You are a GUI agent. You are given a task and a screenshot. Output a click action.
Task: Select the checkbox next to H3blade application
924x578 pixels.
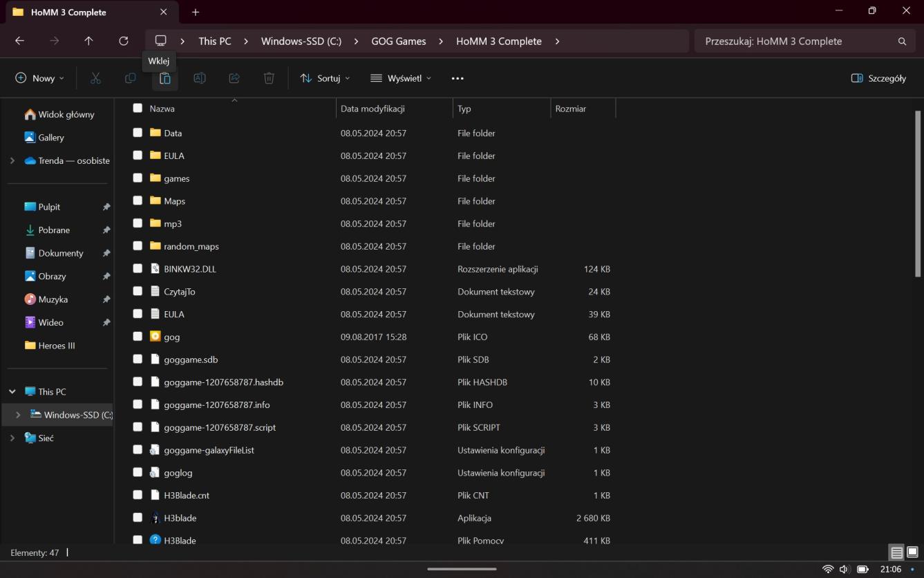pos(138,518)
